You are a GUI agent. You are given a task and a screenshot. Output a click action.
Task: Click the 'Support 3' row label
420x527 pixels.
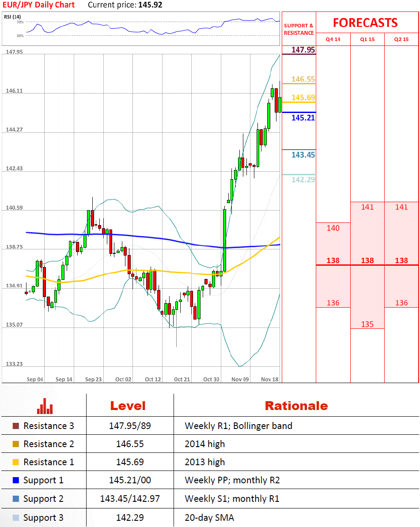(43, 518)
